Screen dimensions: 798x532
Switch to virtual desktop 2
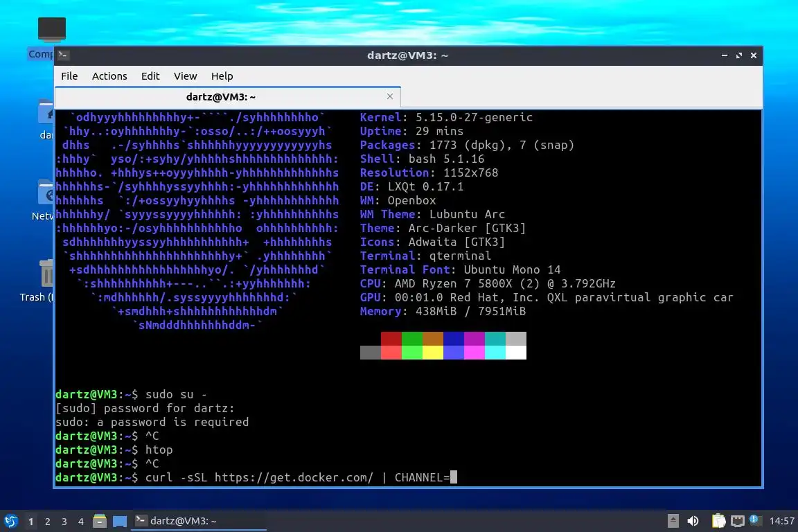pyautogui.click(x=47, y=522)
